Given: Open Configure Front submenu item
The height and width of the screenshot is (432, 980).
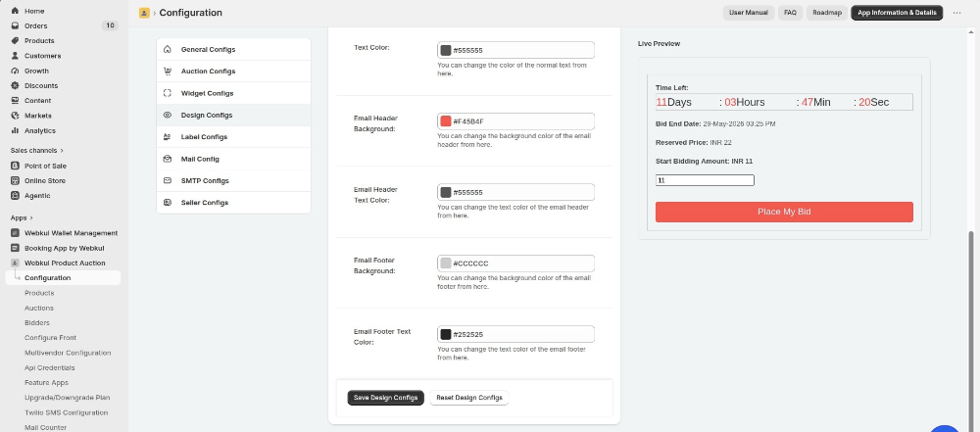Looking at the screenshot, I should 51,338.
